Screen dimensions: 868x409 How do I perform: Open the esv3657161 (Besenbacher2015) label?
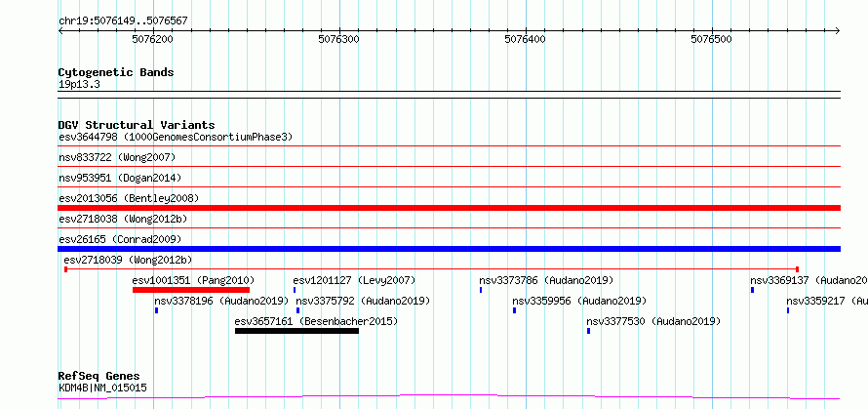pyautogui.click(x=316, y=321)
